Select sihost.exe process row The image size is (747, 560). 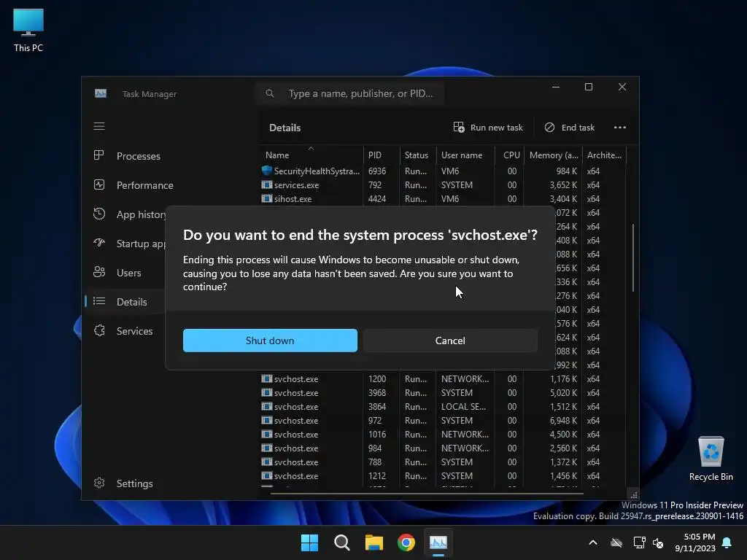443,198
